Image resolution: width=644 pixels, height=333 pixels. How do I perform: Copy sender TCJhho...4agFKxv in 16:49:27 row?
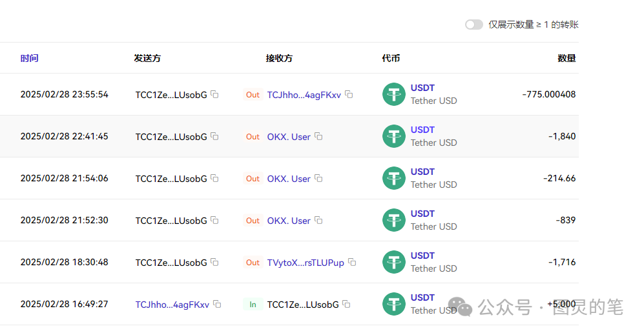click(x=217, y=304)
